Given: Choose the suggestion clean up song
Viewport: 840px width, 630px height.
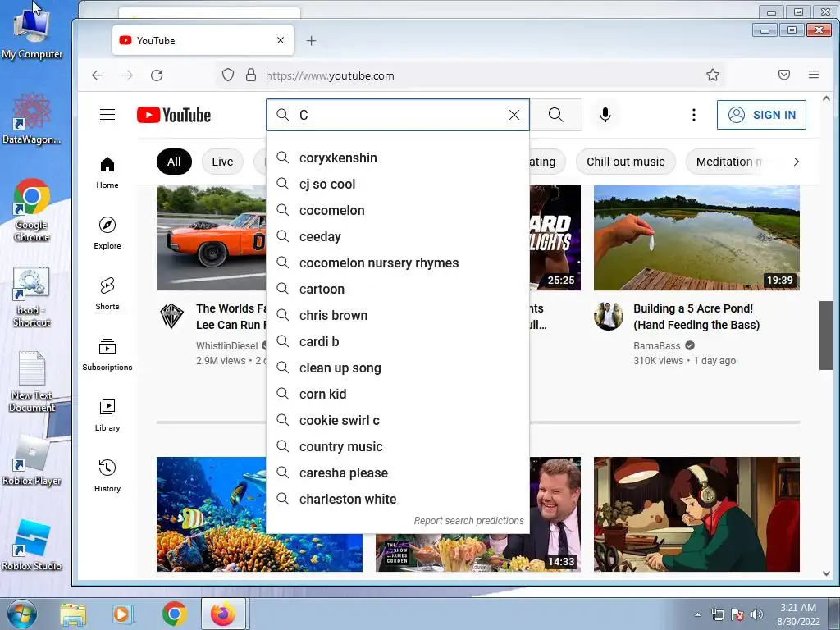Looking at the screenshot, I should point(398,368).
